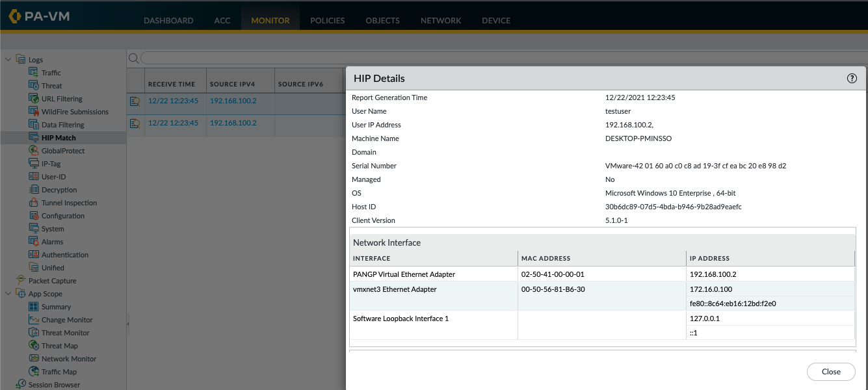Collapse the App Scope section
868x390 pixels.
point(8,293)
